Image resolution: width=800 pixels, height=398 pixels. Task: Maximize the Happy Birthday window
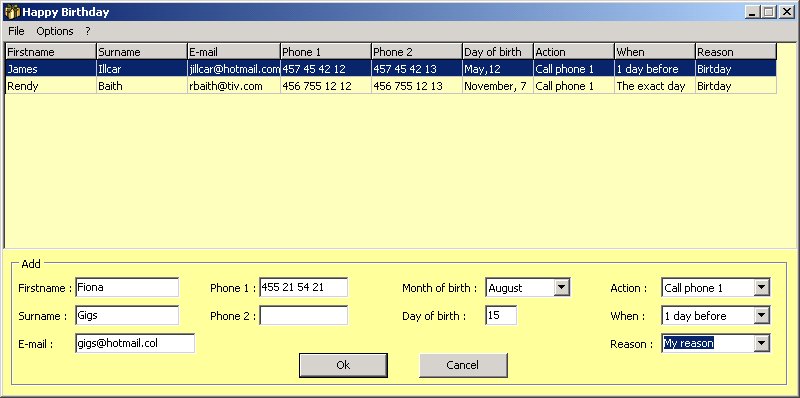(x=768, y=12)
